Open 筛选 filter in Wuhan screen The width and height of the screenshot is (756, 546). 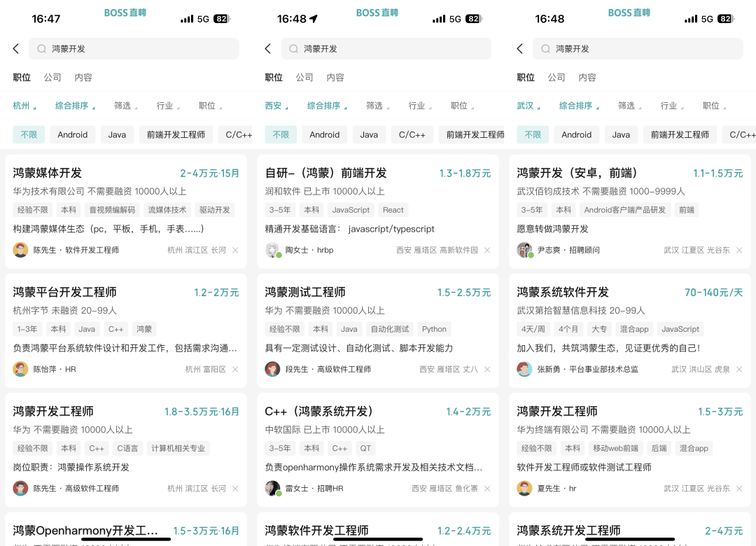coord(629,106)
